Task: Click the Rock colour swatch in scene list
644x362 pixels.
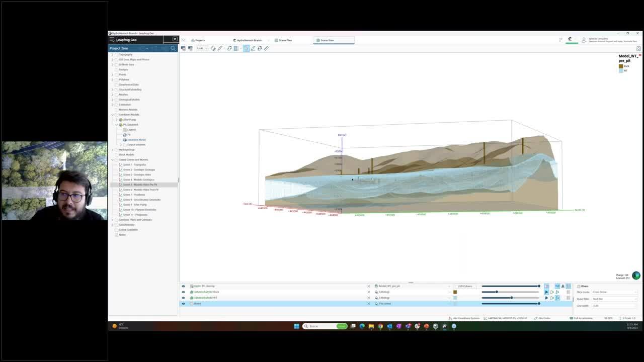Action: [455, 292]
